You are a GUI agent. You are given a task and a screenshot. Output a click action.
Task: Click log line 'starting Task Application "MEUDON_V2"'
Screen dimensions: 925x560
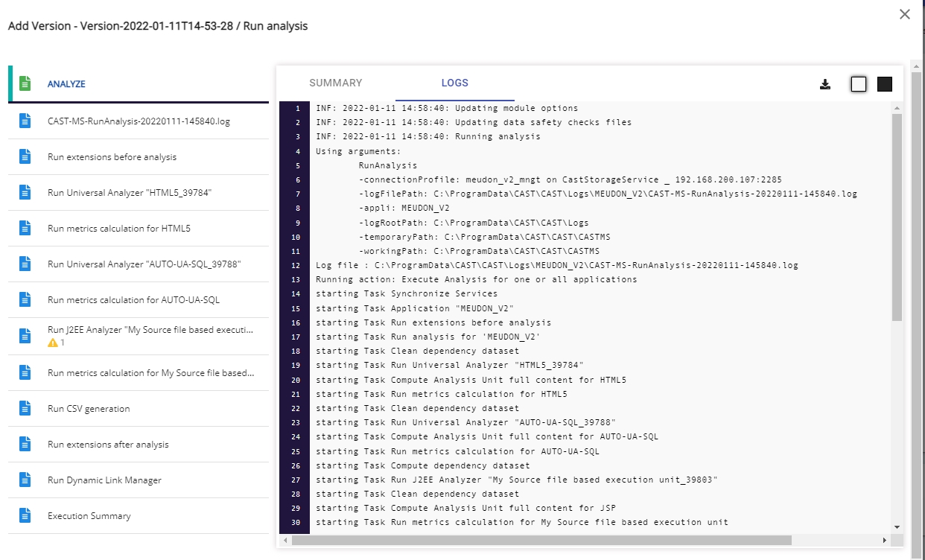click(x=415, y=308)
